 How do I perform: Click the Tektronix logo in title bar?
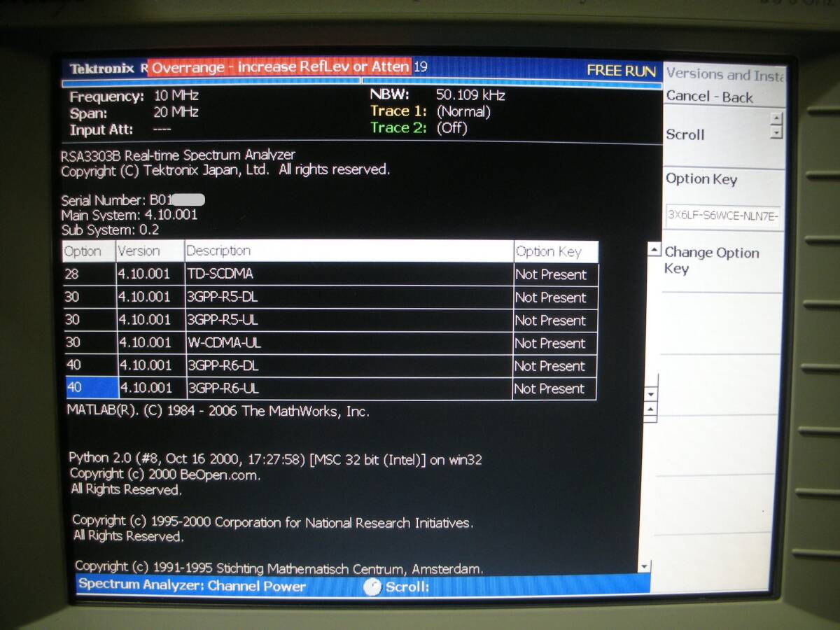(101, 69)
